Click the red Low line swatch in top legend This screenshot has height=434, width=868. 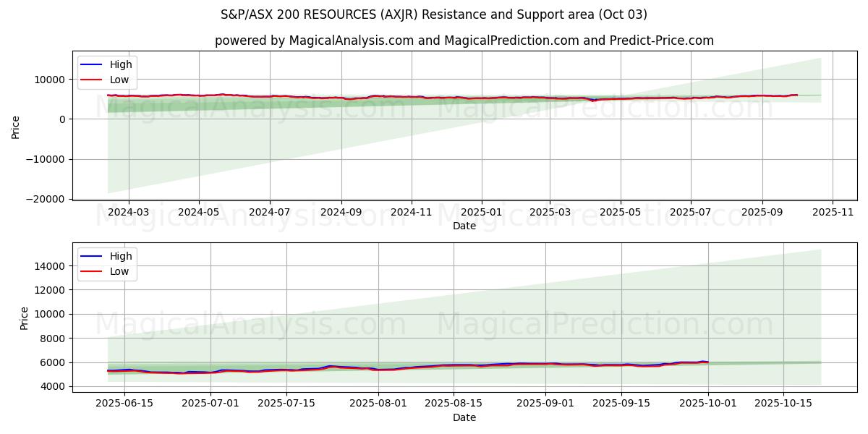[x=91, y=80]
